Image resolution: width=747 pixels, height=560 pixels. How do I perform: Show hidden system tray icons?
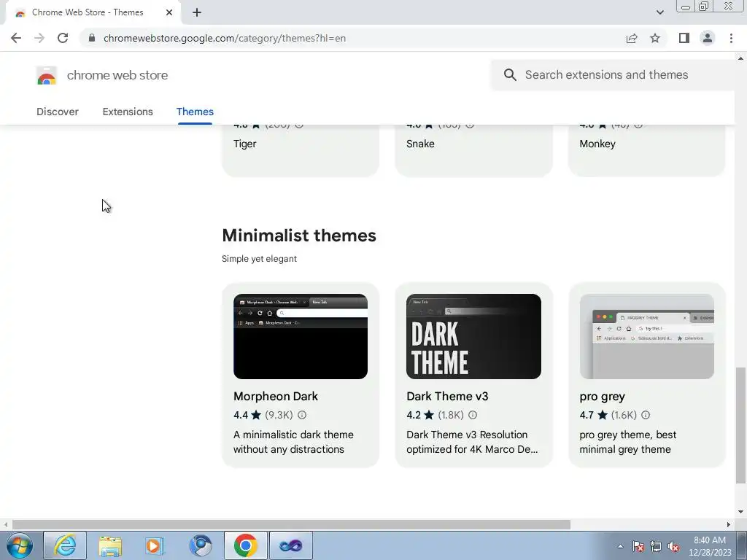pyautogui.click(x=620, y=547)
